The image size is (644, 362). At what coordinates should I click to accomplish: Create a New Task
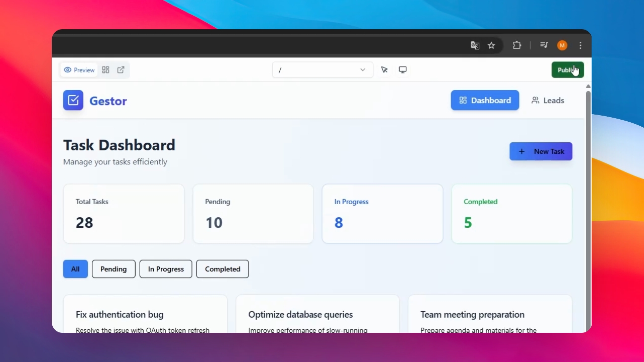(x=541, y=151)
